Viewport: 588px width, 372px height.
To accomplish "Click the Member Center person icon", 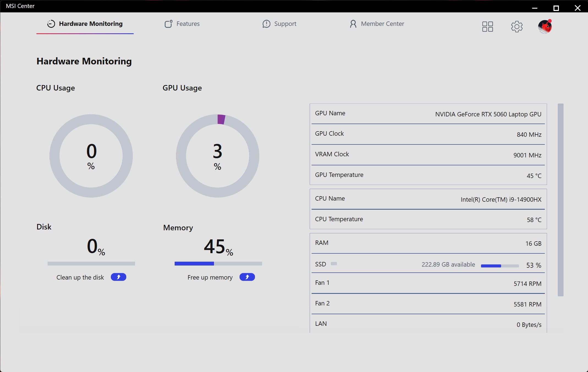I will tap(353, 24).
